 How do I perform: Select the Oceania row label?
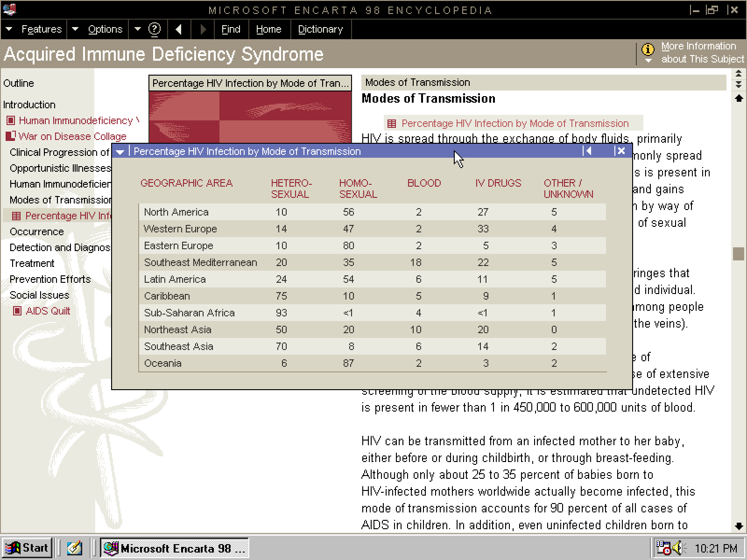[163, 363]
